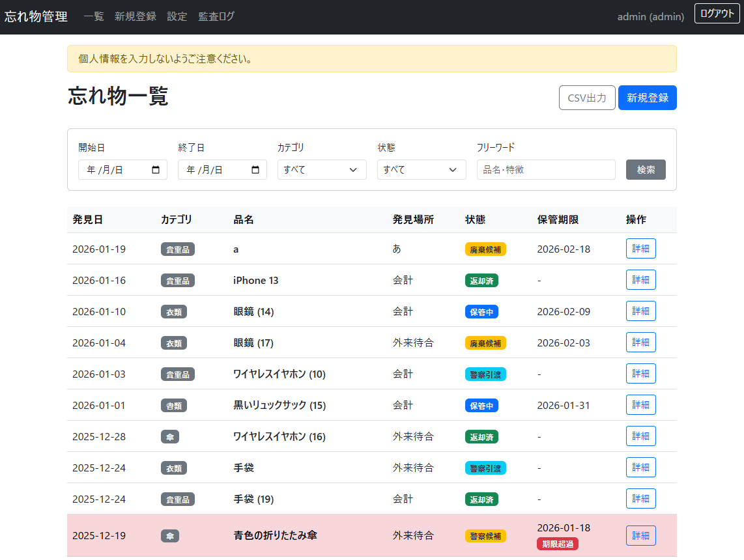Click the ログアウト button
Image resolution: width=744 pixels, height=560 pixels.
click(x=717, y=13)
